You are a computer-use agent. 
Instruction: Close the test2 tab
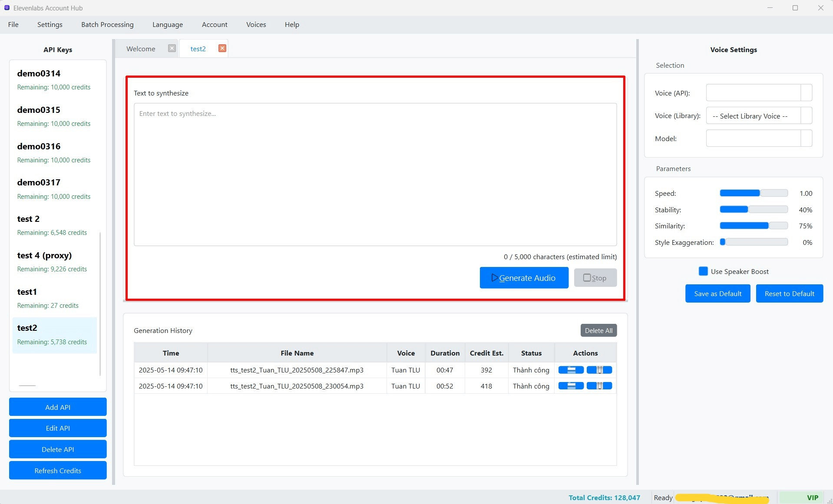point(222,48)
